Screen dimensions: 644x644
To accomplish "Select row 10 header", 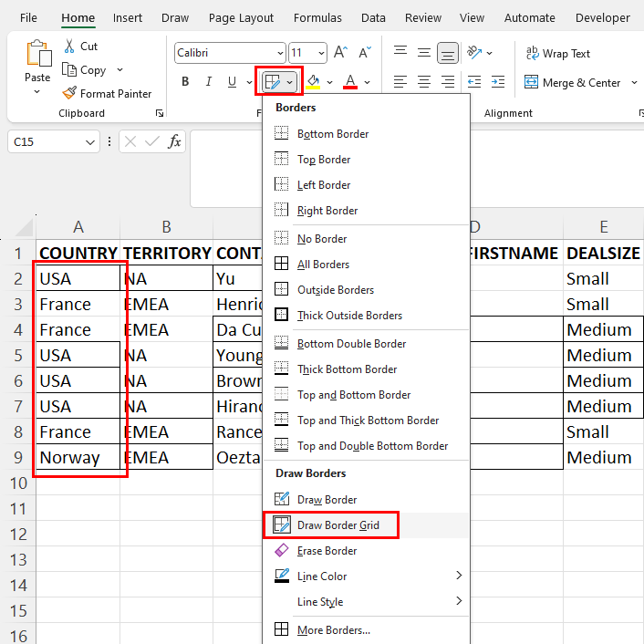I will (18, 483).
